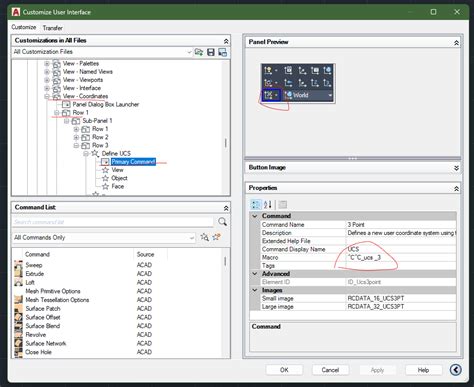Select the Customize tab

point(24,27)
